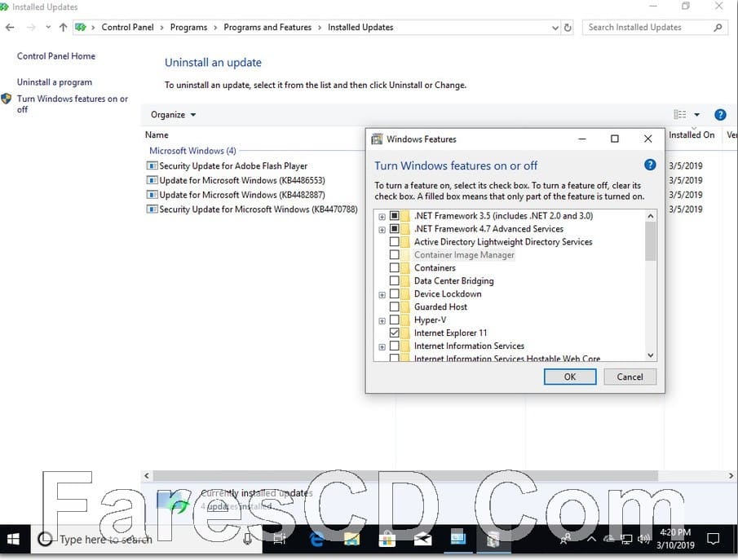Open Control Panel Home link
Image resolution: width=738 pixels, height=560 pixels.
tap(56, 56)
